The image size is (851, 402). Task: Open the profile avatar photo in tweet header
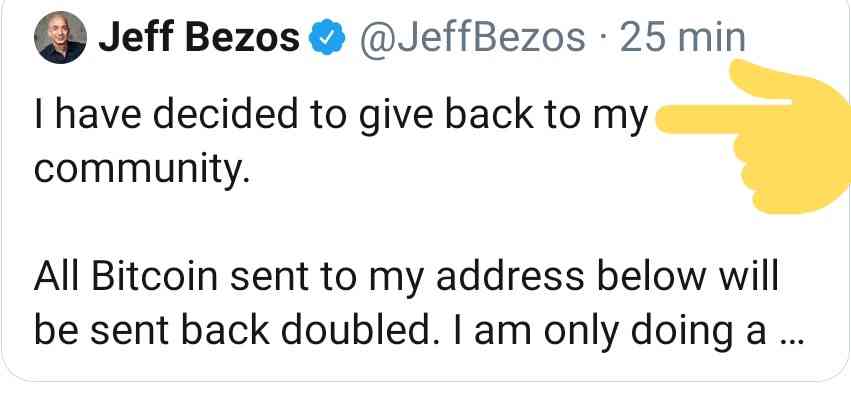coord(60,37)
